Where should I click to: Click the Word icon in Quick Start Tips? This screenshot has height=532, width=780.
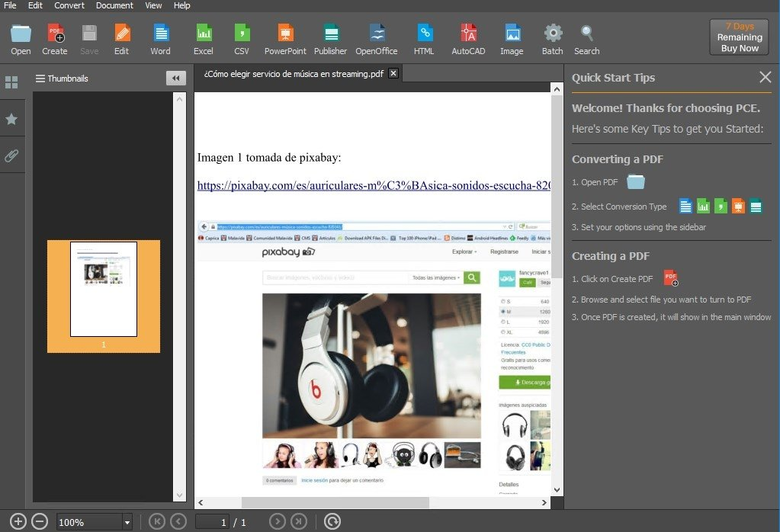685,206
